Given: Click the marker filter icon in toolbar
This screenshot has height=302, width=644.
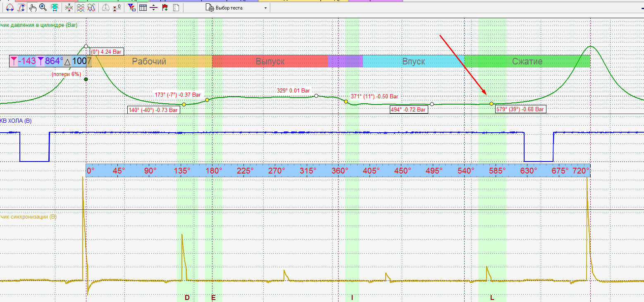Looking at the screenshot, I should tap(131, 7).
